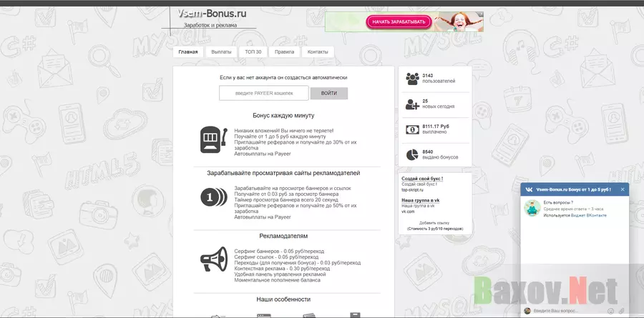Screen dimensions: 644x318
Task: Open the Главная tab
Action: (x=188, y=52)
